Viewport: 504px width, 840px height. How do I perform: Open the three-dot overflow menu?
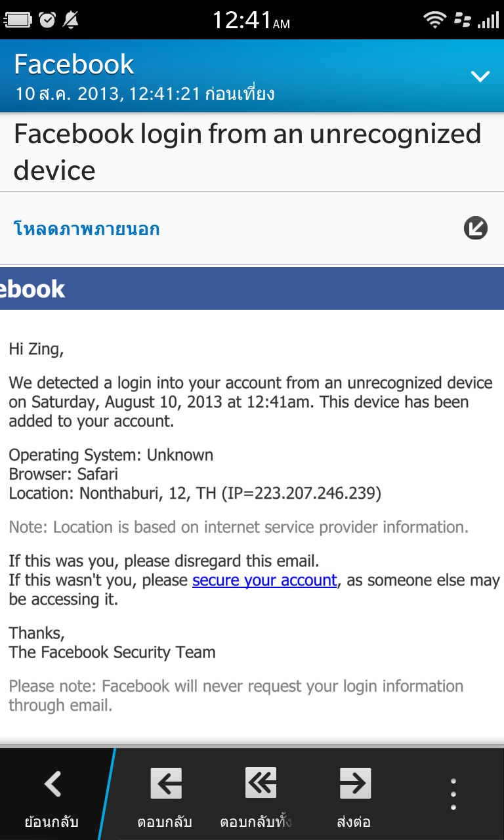coord(453,794)
